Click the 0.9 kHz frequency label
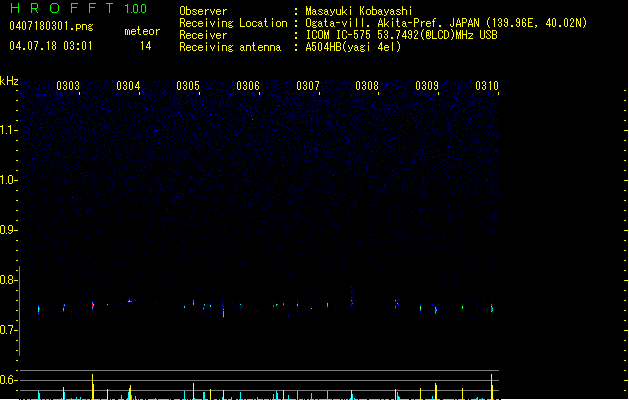The image size is (629, 400). [8, 230]
